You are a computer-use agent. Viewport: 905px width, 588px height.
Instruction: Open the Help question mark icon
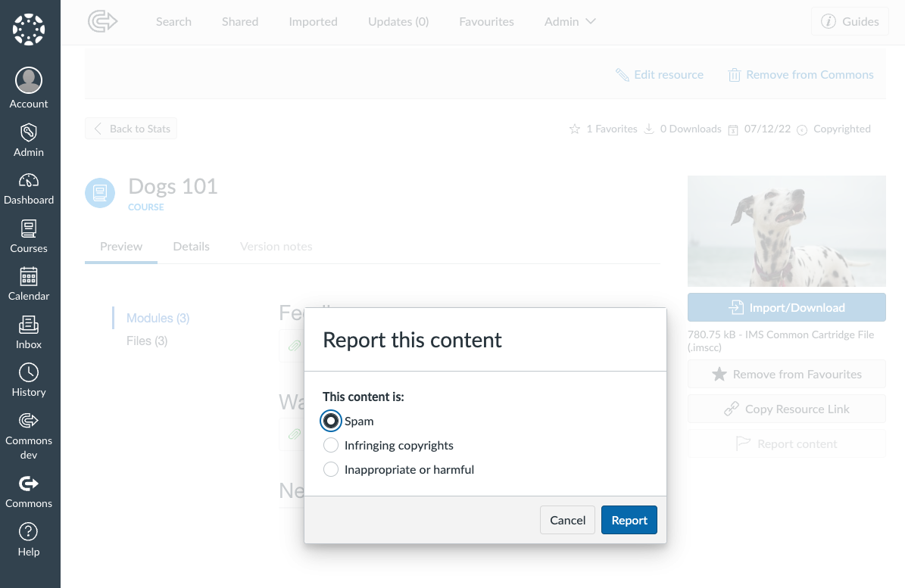29,531
